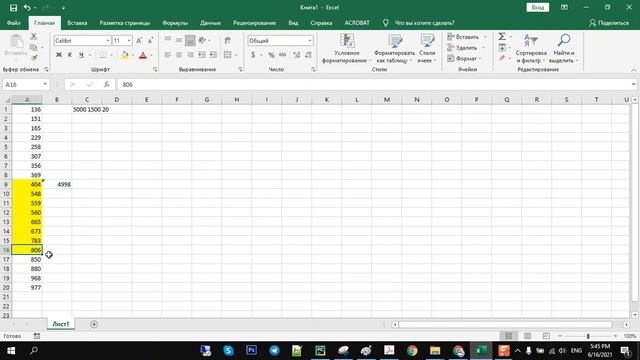Decrease font size with smaller A icon
Viewport: 640px width, 360px height.
point(150,40)
